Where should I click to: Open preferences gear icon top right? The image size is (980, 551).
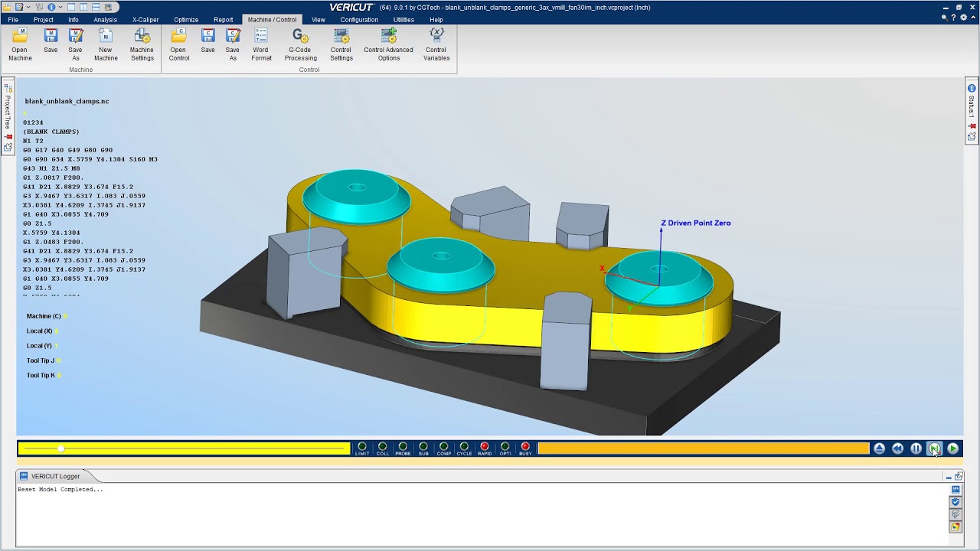tap(963, 17)
